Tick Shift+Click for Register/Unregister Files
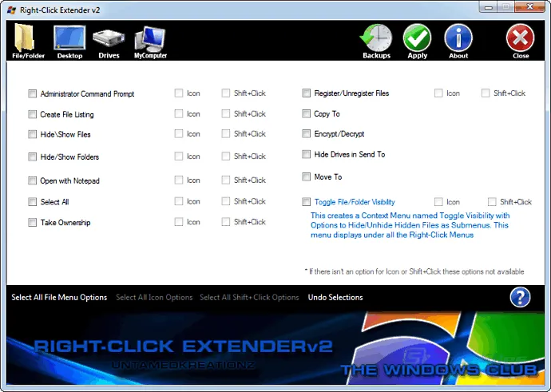 point(486,93)
